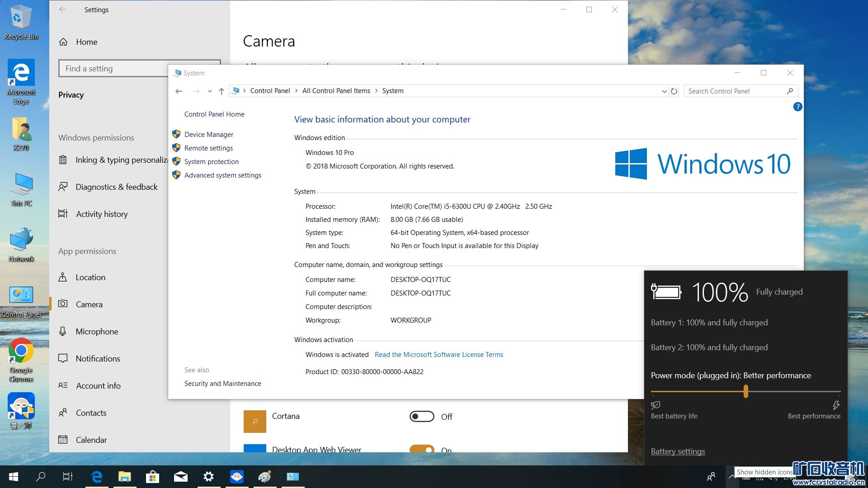Click the People icon in taskbar
The image size is (868, 488).
coord(711,476)
